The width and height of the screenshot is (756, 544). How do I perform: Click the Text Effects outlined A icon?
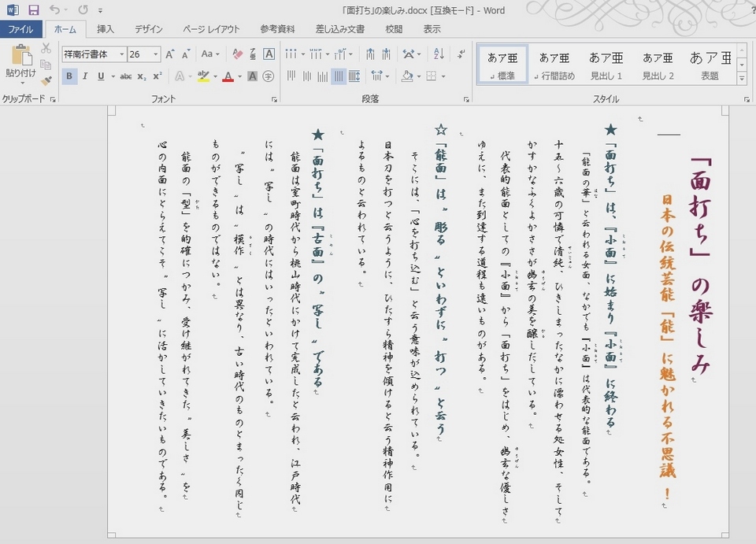pyautogui.click(x=180, y=76)
